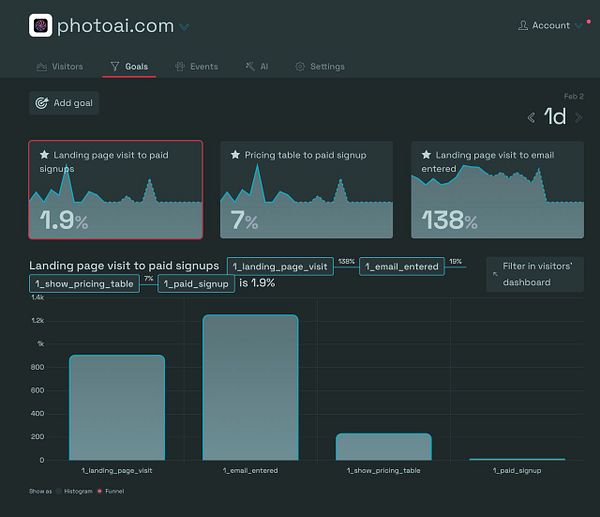Click the AI wand icon
This screenshot has width=600, height=517.
250,67
